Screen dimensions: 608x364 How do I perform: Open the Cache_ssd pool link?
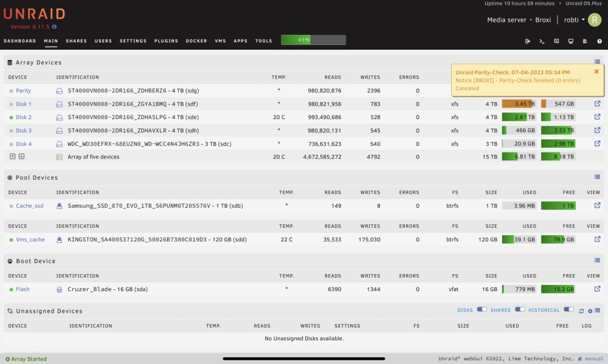pos(29,206)
